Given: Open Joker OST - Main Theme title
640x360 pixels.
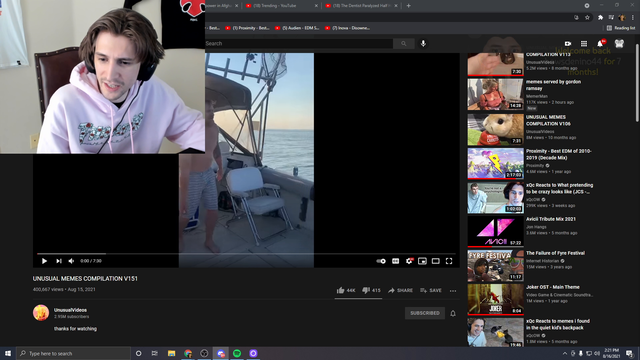Looking at the screenshot, I should tap(553, 287).
